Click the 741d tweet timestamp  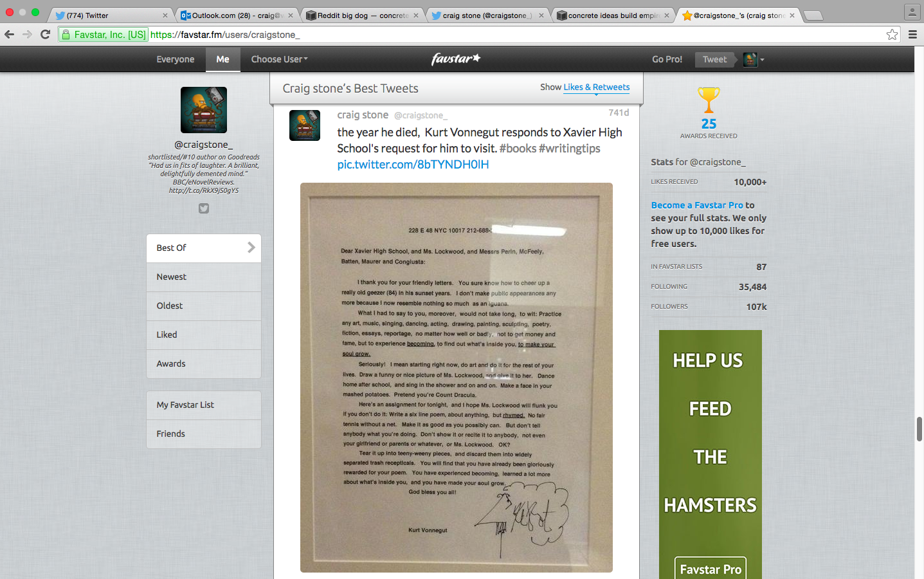tap(619, 113)
